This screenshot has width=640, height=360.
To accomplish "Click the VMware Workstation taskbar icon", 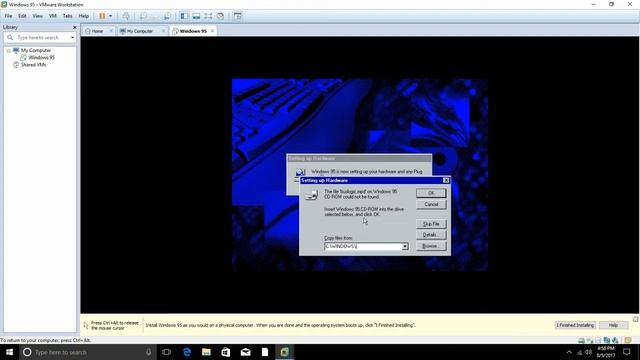I will (284, 352).
